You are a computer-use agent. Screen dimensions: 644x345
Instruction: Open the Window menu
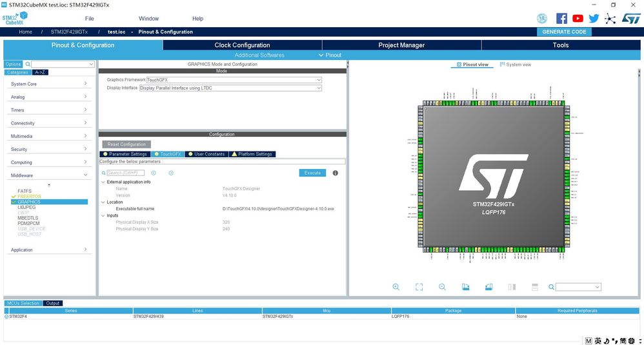coord(148,19)
